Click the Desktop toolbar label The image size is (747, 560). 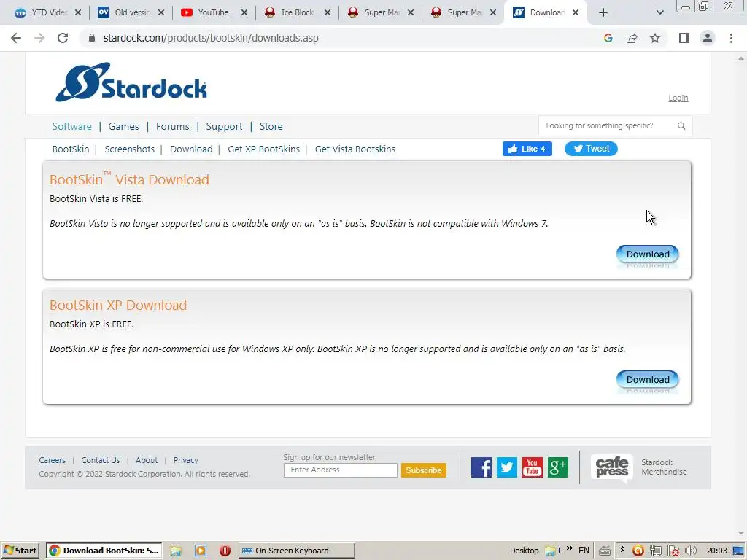point(524,551)
